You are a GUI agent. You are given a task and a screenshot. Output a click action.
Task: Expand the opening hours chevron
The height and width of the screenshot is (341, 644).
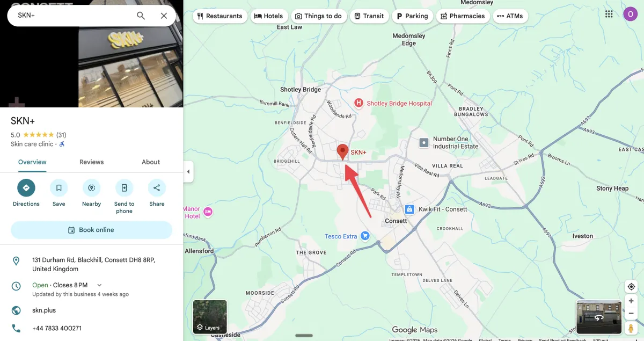point(99,285)
